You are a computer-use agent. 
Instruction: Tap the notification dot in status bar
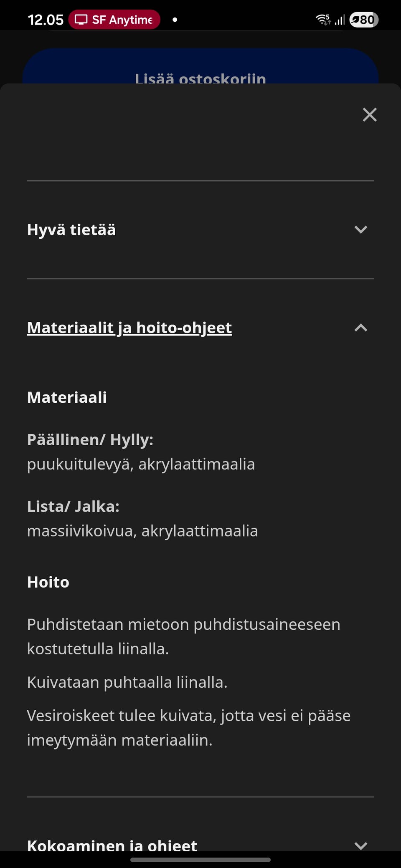coord(175,19)
